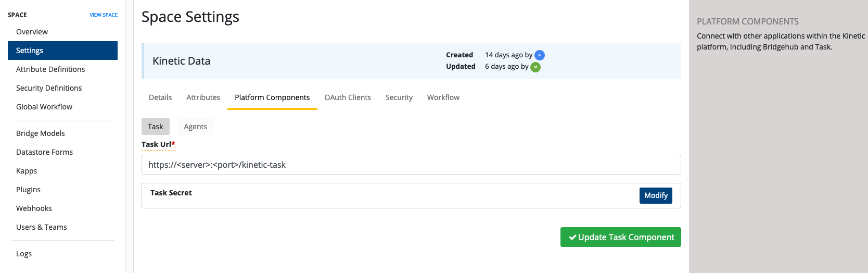Click the Kinetic Data space name
The width and height of the screenshot is (868, 273).
pos(182,61)
